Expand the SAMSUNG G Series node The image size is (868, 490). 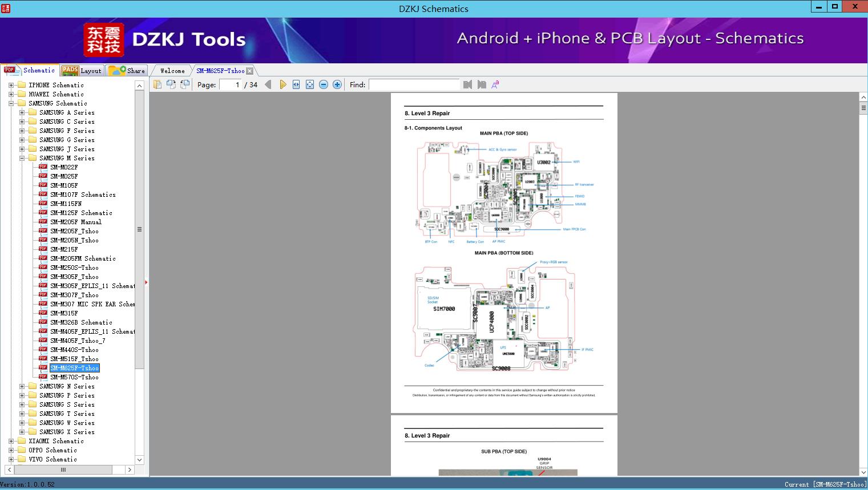[x=22, y=140]
